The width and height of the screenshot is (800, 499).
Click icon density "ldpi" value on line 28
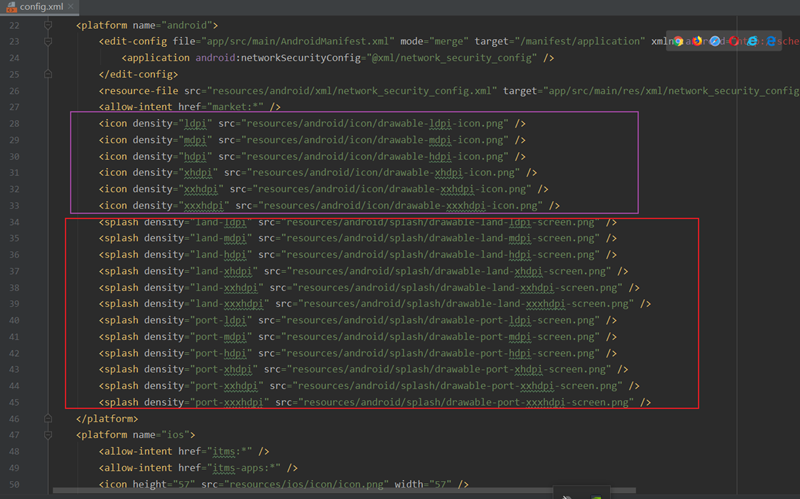point(195,123)
